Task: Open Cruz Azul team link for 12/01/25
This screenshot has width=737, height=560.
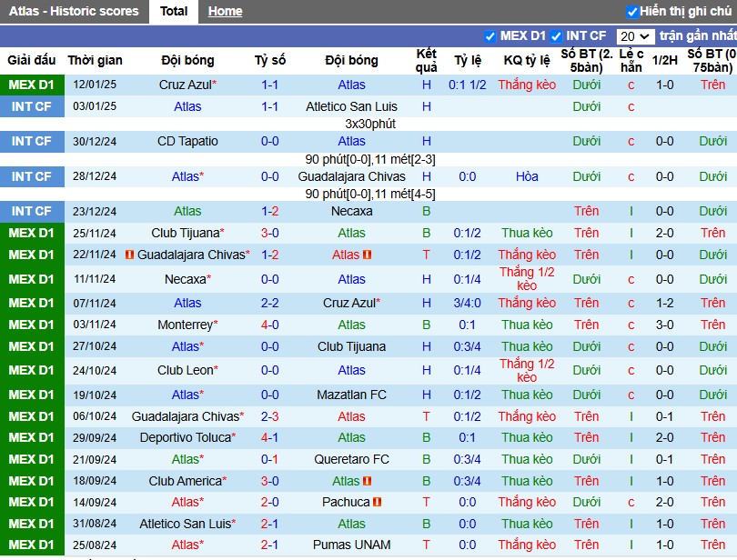Action: tap(186, 85)
